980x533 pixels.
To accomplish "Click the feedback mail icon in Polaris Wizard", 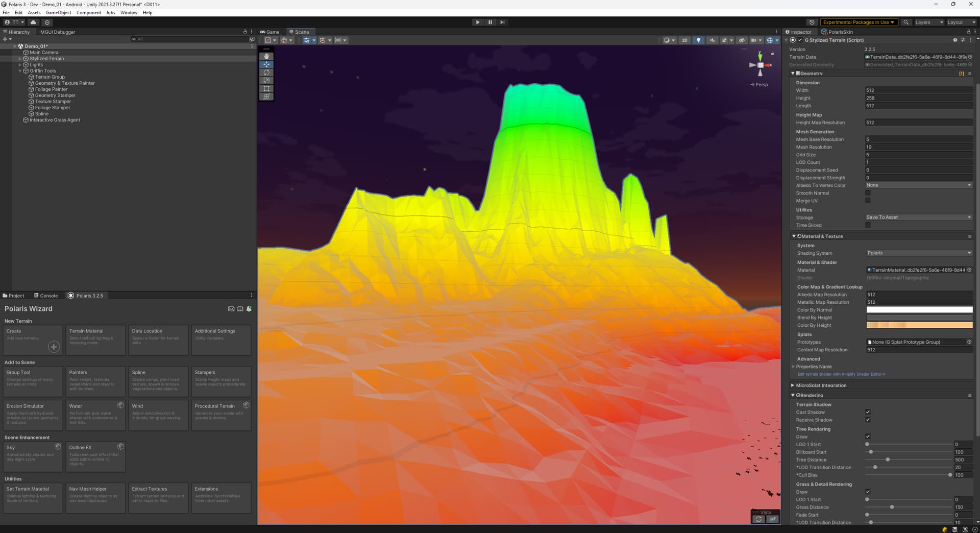I will click(231, 309).
